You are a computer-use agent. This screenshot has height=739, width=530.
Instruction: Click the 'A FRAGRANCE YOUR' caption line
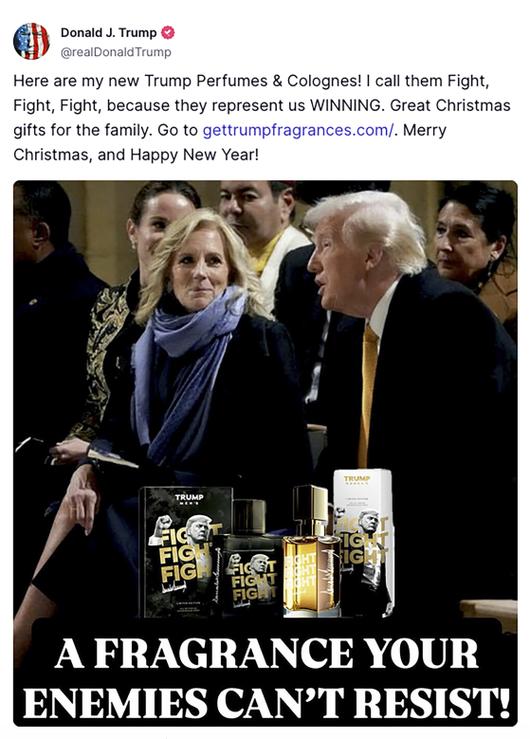tap(266, 653)
